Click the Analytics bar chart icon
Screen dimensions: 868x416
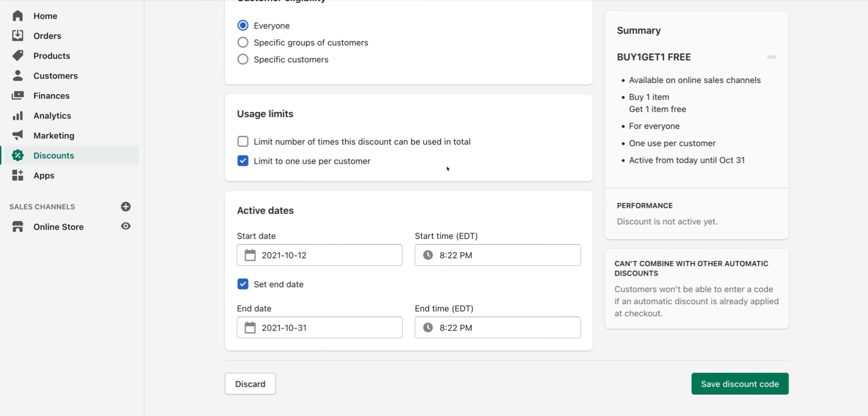click(x=18, y=115)
